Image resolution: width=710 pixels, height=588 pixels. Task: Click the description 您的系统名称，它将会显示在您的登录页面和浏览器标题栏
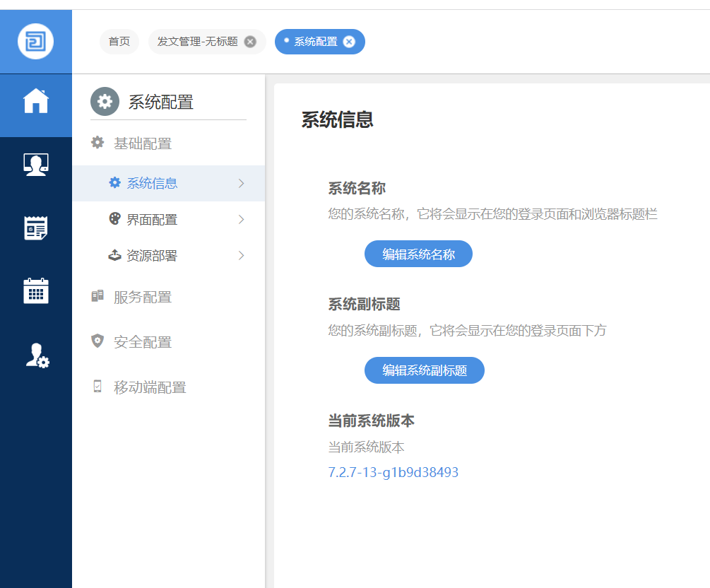[x=492, y=214]
